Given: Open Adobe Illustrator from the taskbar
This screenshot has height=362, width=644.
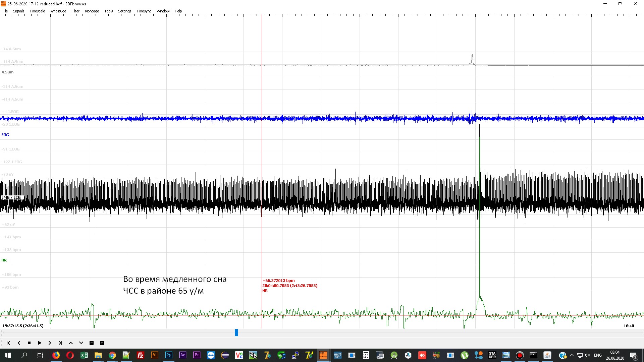Looking at the screenshot, I should pos(155,355).
